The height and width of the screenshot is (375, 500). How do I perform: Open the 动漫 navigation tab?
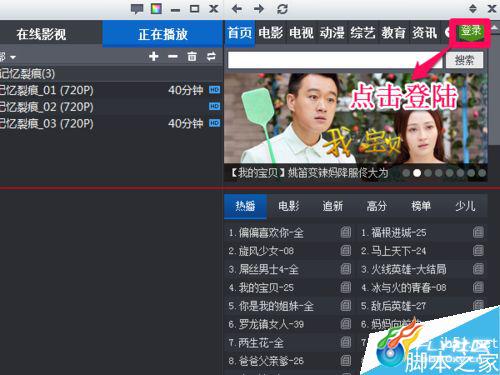332,33
